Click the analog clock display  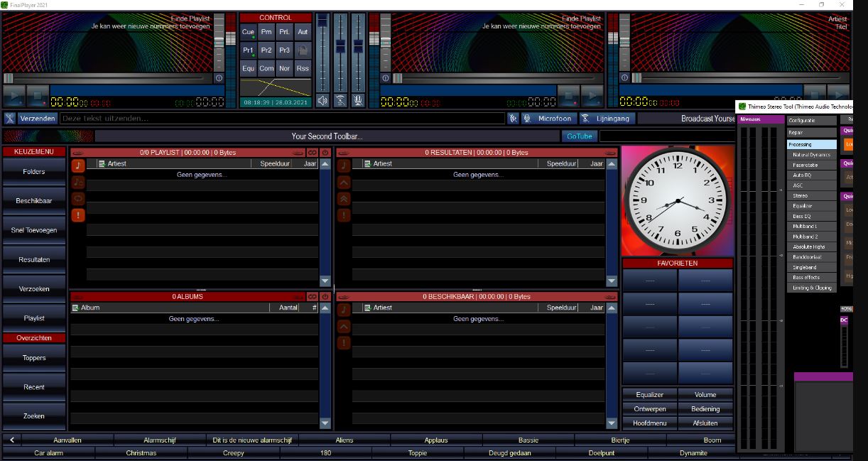(678, 201)
